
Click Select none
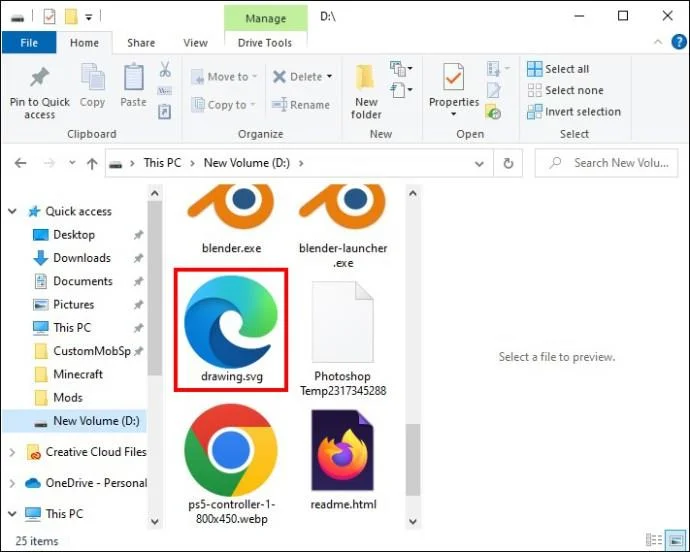pos(565,90)
